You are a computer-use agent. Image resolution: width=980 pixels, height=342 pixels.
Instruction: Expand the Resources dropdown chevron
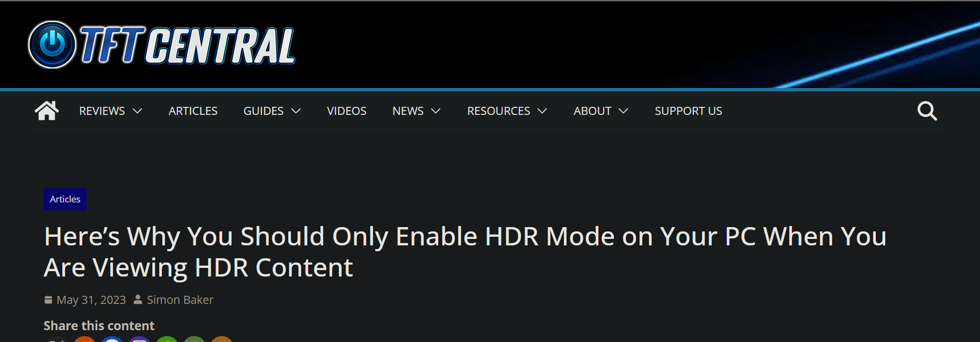[x=542, y=111]
